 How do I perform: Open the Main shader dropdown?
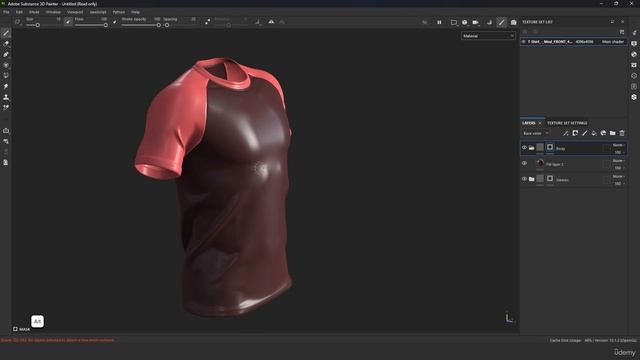coord(613,42)
